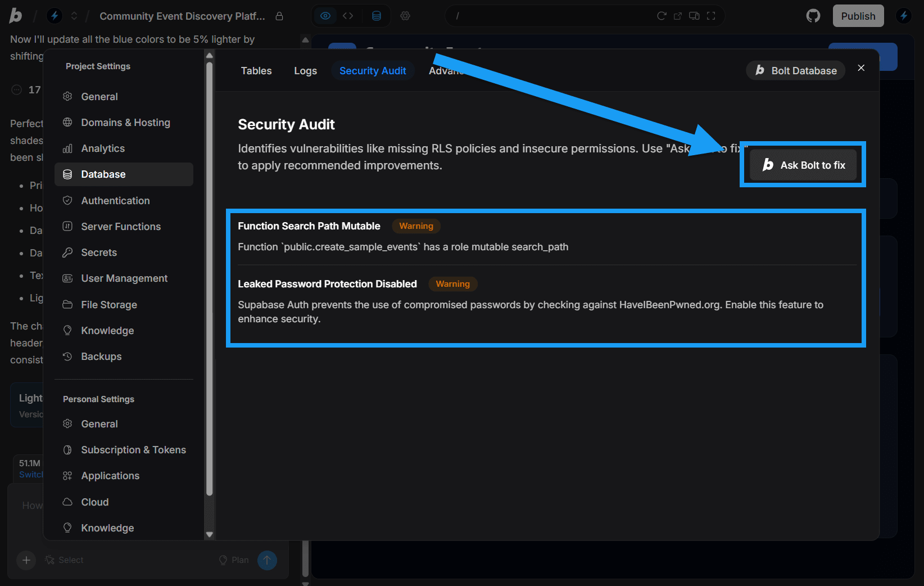Switch to the Logs tab
The height and width of the screenshot is (586, 924).
[305, 70]
